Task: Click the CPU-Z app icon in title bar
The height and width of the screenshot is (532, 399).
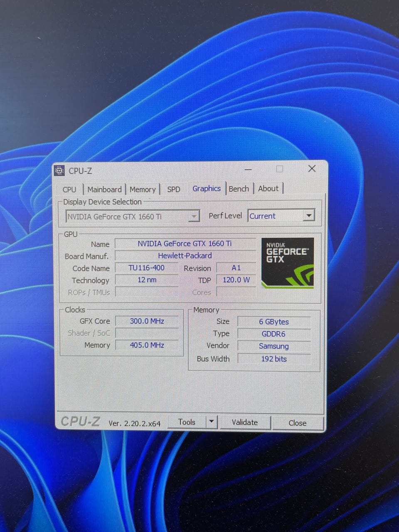Action: point(60,170)
